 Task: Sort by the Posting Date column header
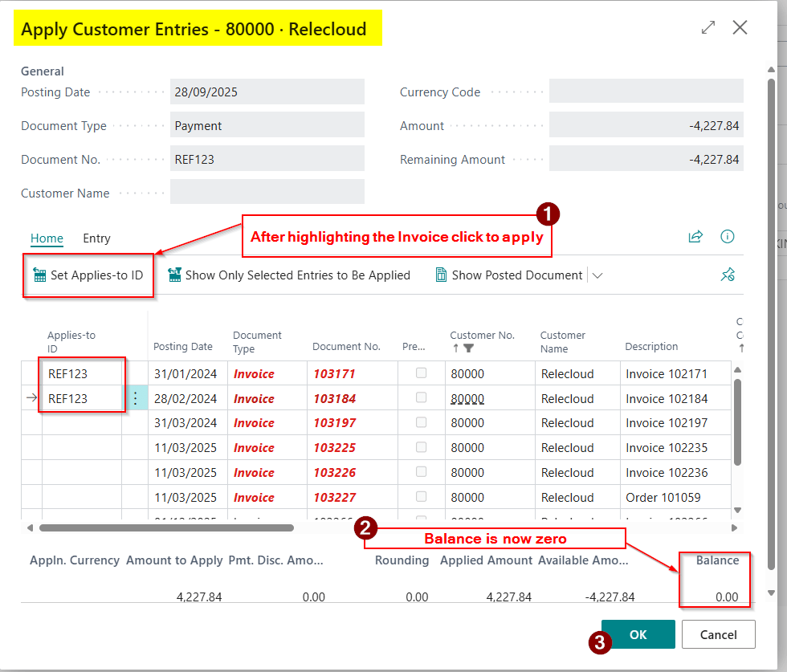coord(183,347)
